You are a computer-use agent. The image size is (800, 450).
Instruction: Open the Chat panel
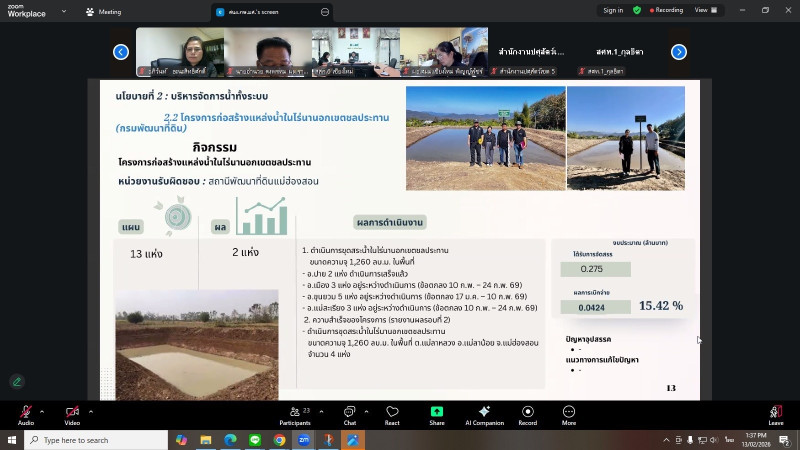coord(350,413)
